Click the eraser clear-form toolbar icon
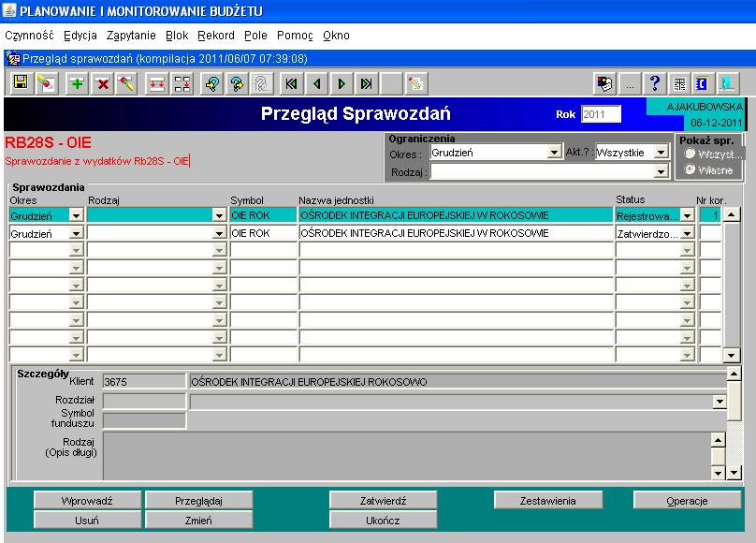 click(x=47, y=83)
